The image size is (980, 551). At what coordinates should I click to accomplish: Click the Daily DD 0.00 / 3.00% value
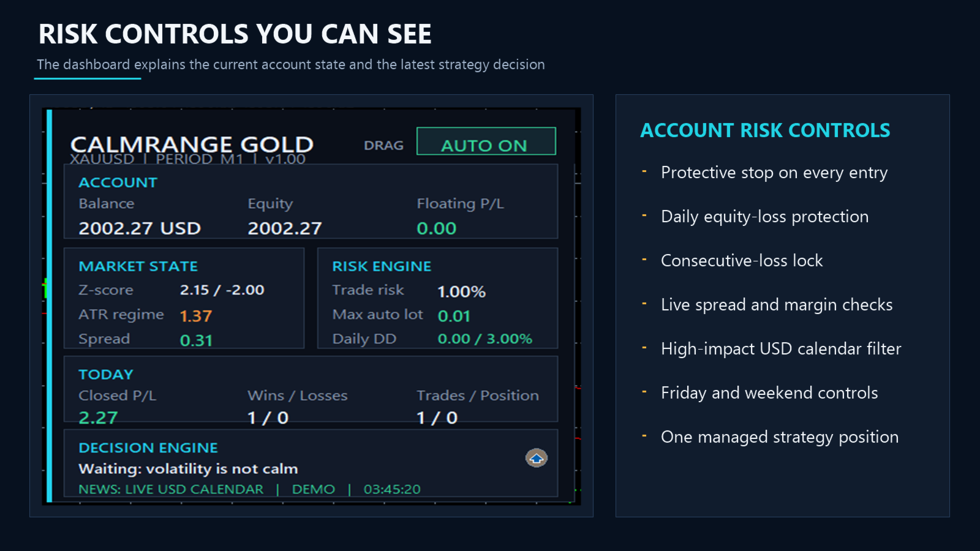coord(484,339)
